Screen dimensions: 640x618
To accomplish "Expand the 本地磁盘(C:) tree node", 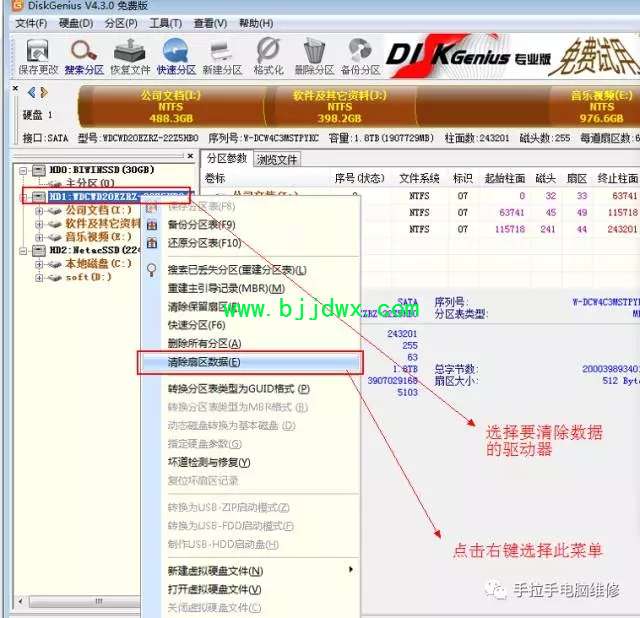I will click(39, 264).
